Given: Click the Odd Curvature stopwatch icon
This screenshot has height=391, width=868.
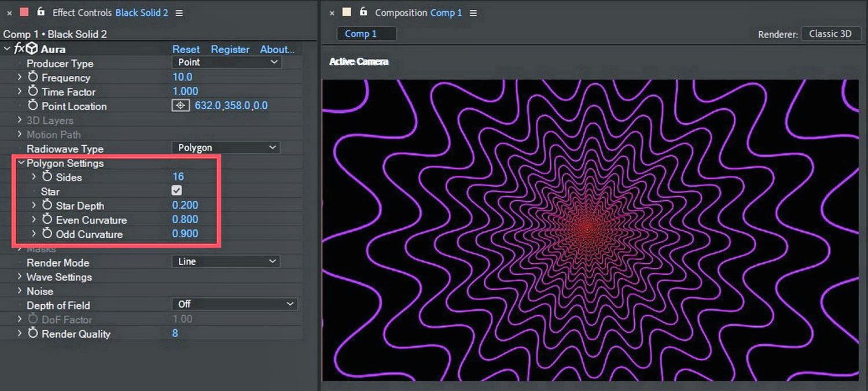Looking at the screenshot, I should point(47,234).
